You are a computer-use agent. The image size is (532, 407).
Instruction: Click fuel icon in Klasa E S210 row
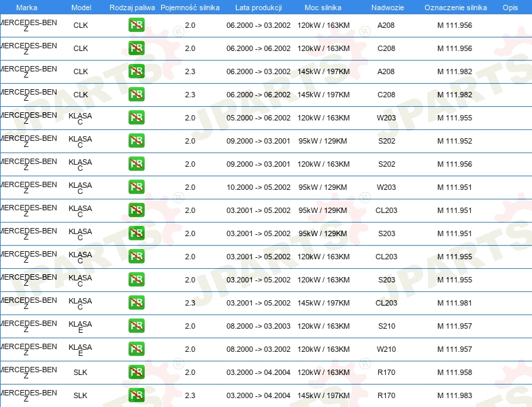pos(136,325)
